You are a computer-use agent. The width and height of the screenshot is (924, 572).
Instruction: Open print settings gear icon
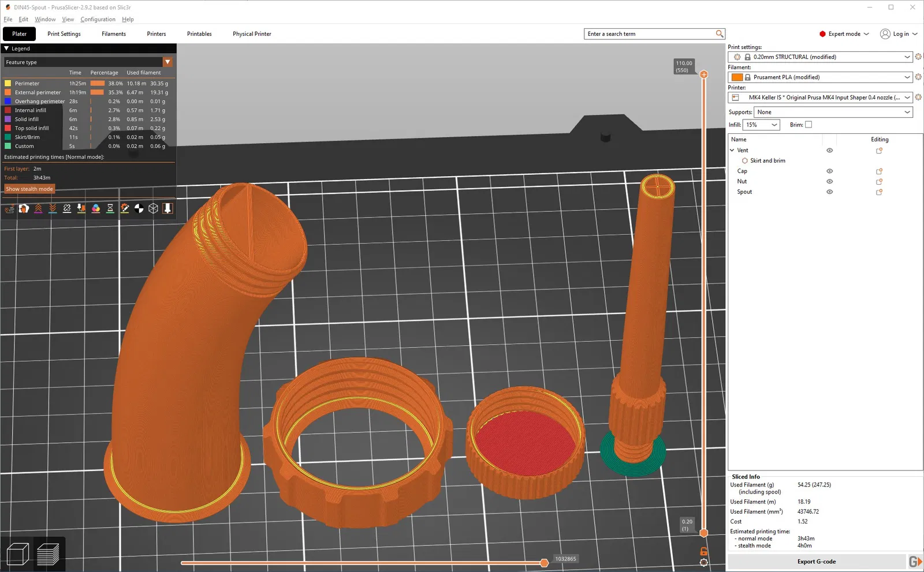pyautogui.click(x=918, y=57)
